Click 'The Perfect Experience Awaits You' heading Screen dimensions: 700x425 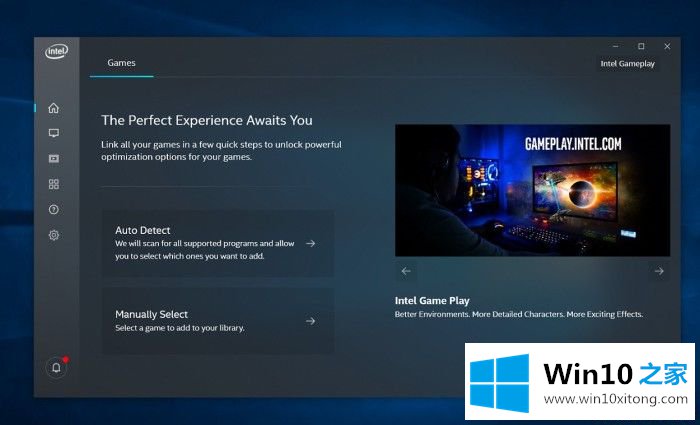tap(207, 121)
